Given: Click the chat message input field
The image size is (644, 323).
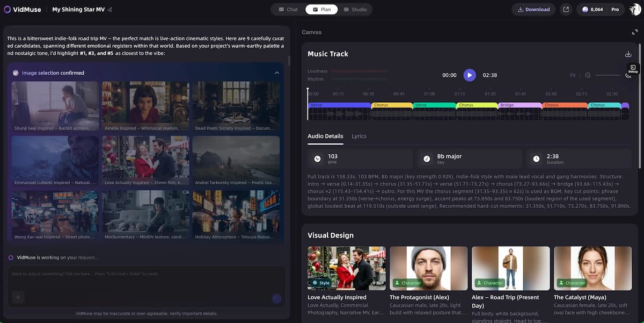Looking at the screenshot, I should [x=146, y=274].
